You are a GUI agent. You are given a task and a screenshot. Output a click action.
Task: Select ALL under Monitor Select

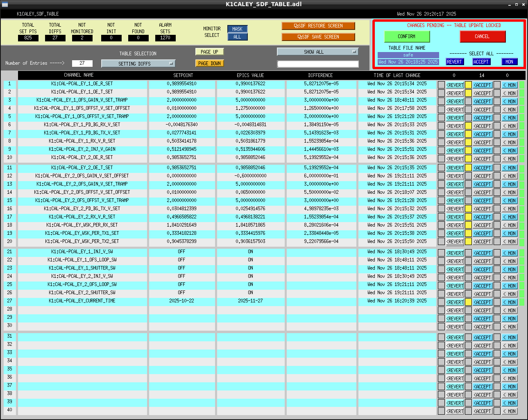coord(237,37)
